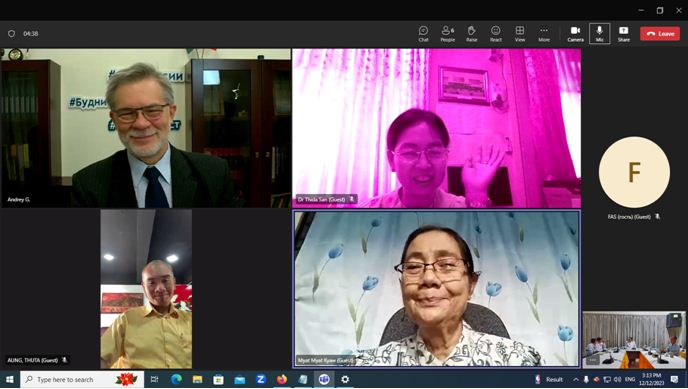
Task: Open the More actions menu
Action: point(544,34)
